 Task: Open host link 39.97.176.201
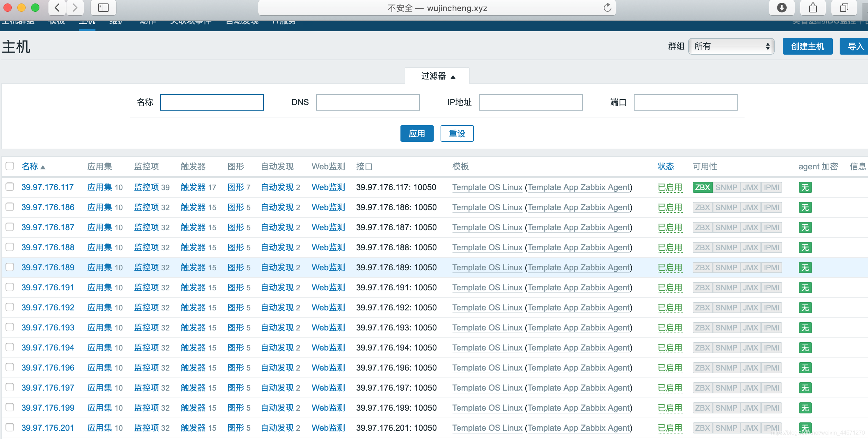point(48,428)
